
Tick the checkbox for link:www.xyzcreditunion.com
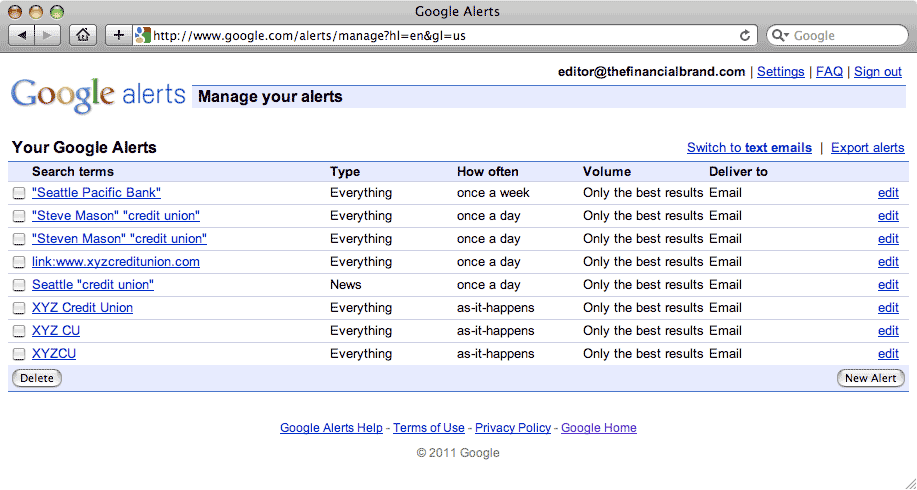coord(19,262)
